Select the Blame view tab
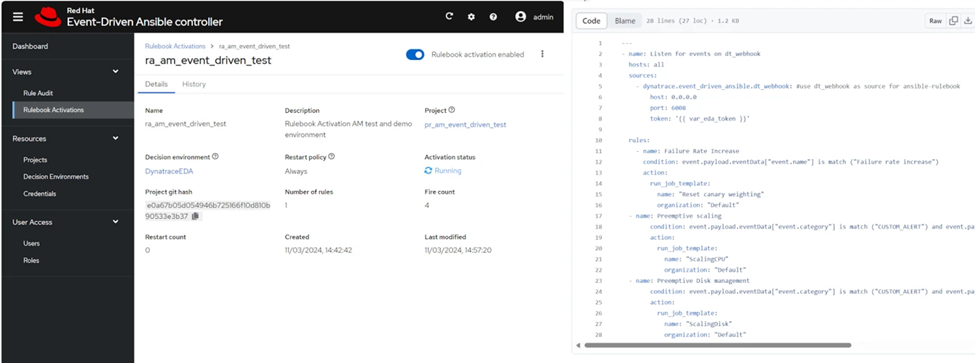 pyautogui.click(x=625, y=21)
